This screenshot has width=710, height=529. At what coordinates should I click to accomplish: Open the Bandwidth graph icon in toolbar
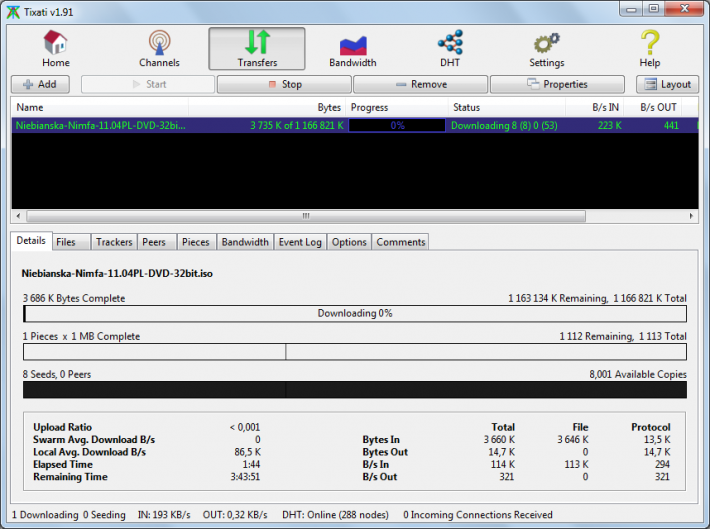pyautogui.click(x=353, y=48)
